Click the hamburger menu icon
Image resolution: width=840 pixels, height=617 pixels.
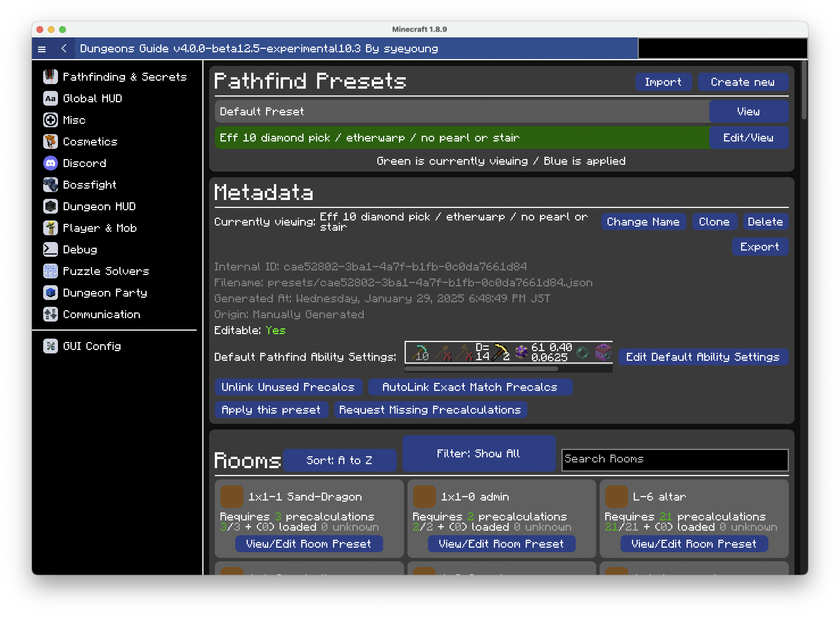coord(42,49)
